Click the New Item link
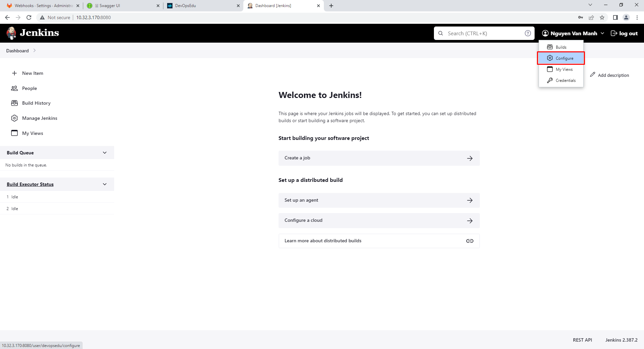This screenshot has width=644, height=349. tap(33, 73)
